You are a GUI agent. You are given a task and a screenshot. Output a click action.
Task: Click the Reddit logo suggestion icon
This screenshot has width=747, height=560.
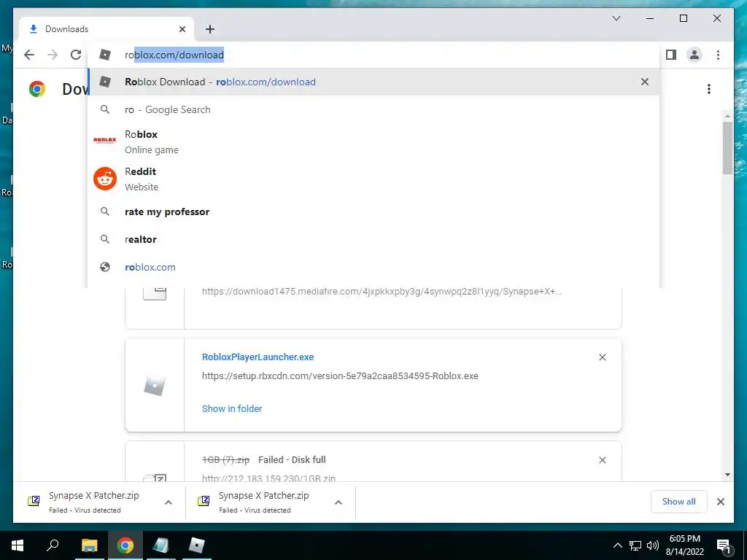click(105, 179)
